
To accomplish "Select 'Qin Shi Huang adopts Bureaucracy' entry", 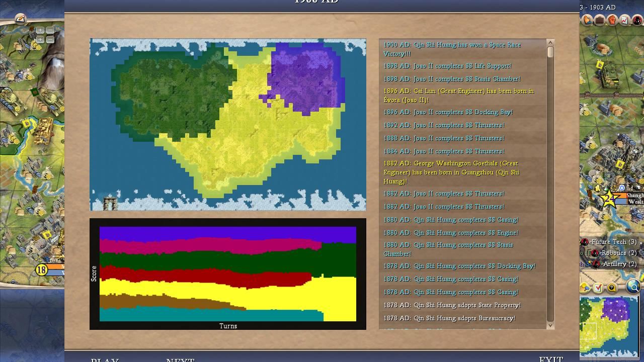I will [x=462, y=318].
